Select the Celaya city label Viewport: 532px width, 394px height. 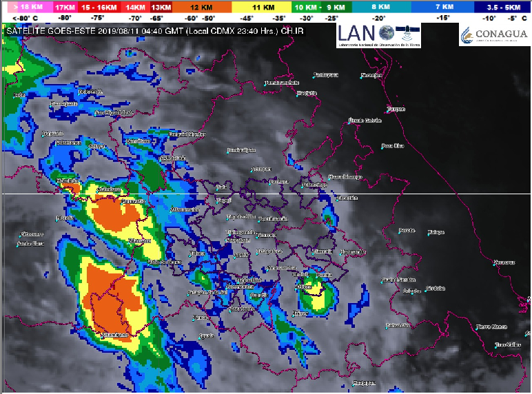click(x=96, y=147)
